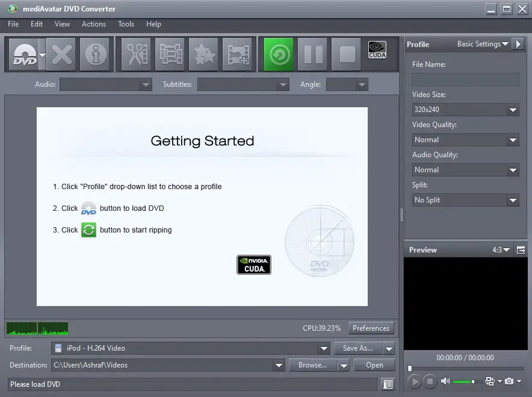Open the DVD info toolbar icon
This screenshot has height=397, width=532.
(x=95, y=54)
